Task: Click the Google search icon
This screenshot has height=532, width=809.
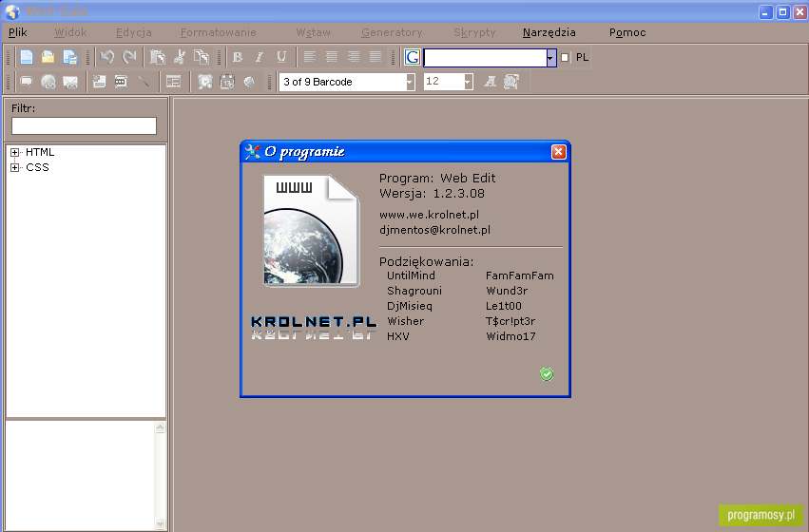Action: click(x=413, y=57)
